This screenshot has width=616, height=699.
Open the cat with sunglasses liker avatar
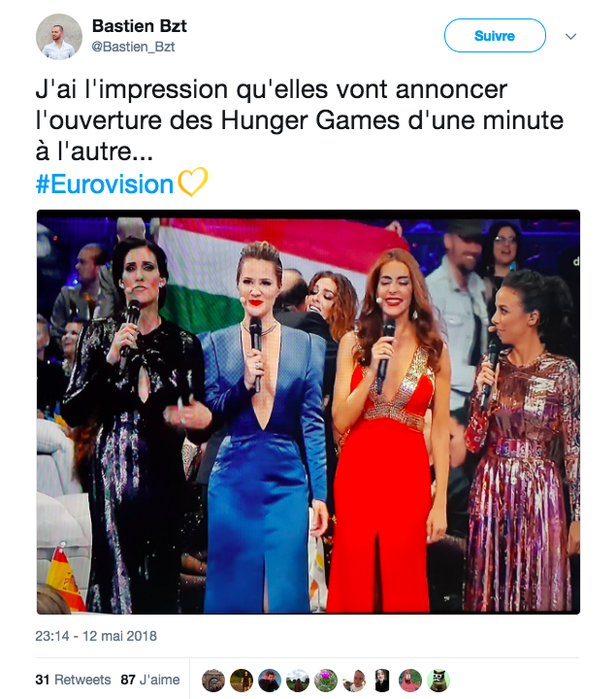[438, 681]
